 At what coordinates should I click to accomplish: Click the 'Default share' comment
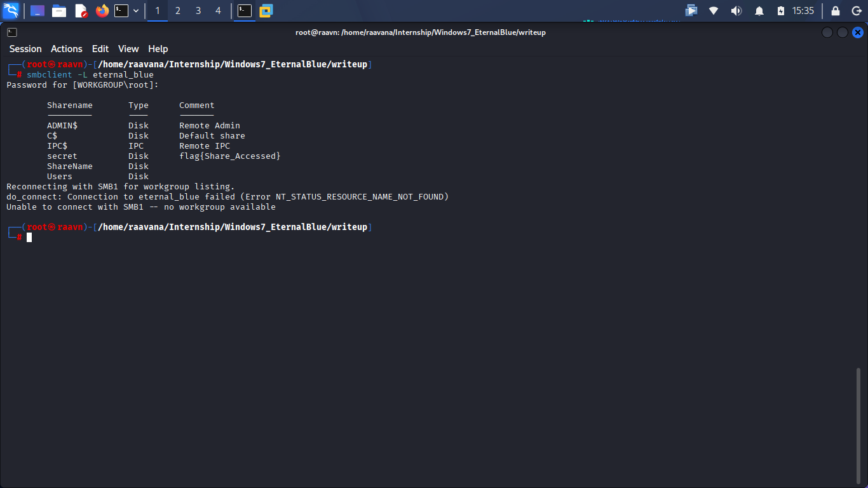click(212, 136)
